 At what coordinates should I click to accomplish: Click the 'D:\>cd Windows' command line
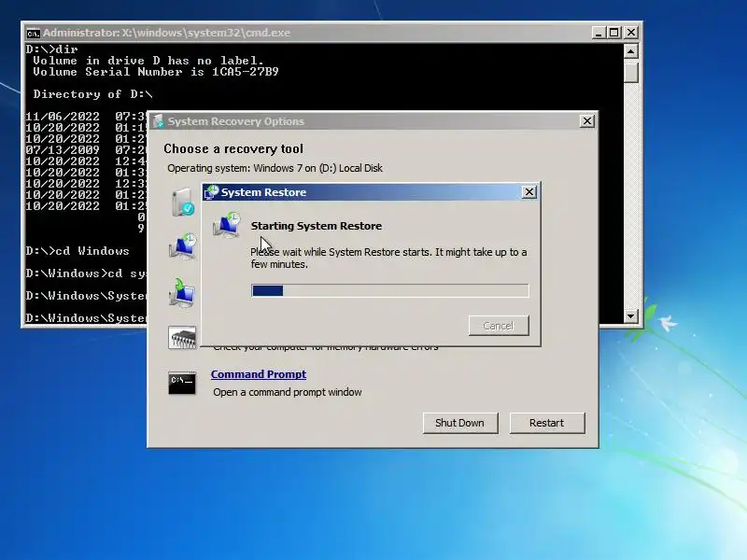click(x=78, y=251)
